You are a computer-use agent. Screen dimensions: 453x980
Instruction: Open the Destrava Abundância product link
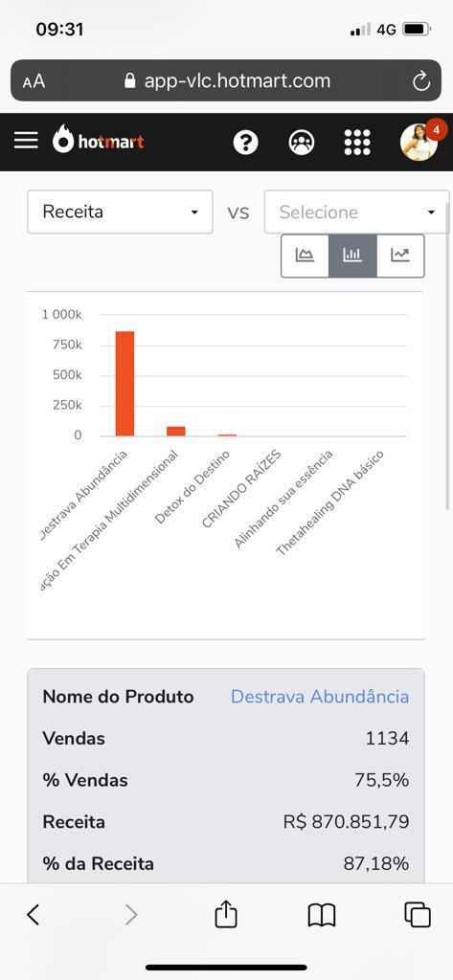coord(320,697)
